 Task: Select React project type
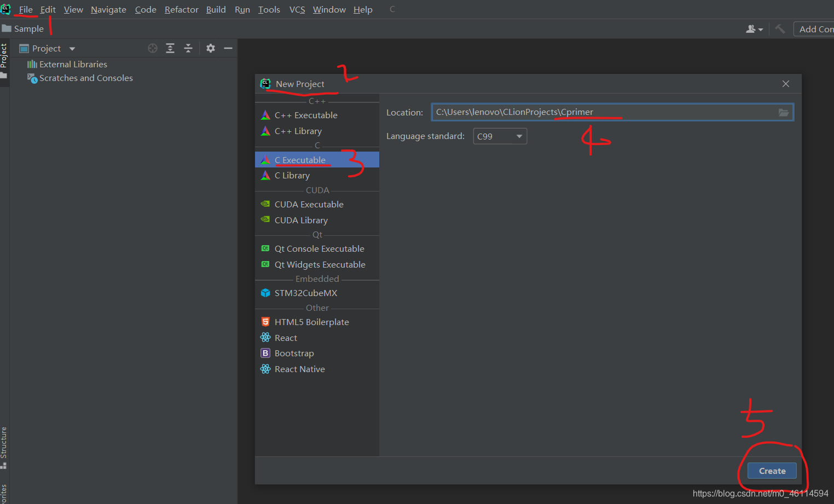point(317,338)
